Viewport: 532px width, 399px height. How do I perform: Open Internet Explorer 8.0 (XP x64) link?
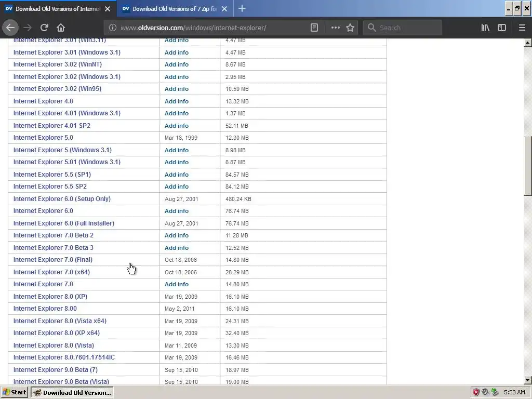tap(56, 333)
